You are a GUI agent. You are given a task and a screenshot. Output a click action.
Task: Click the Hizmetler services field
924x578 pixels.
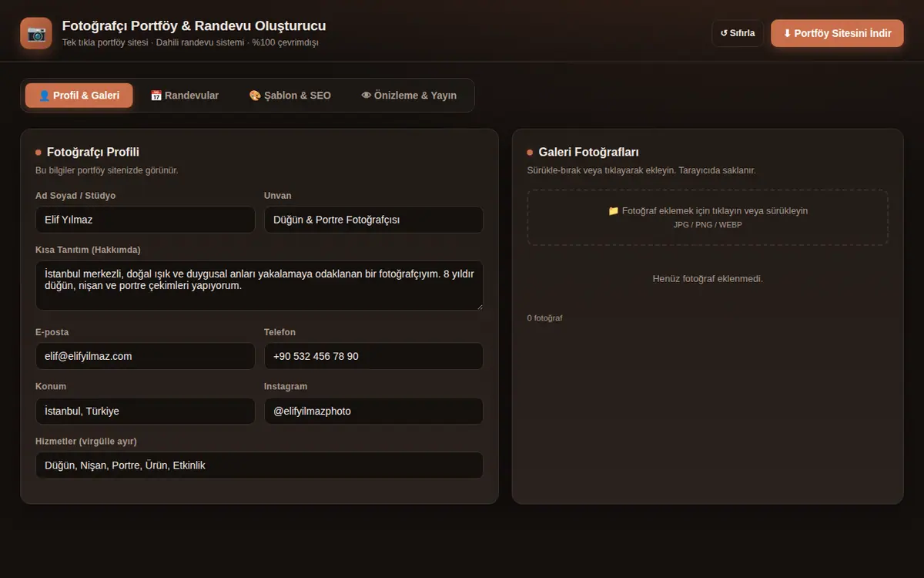(x=259, y=465)
